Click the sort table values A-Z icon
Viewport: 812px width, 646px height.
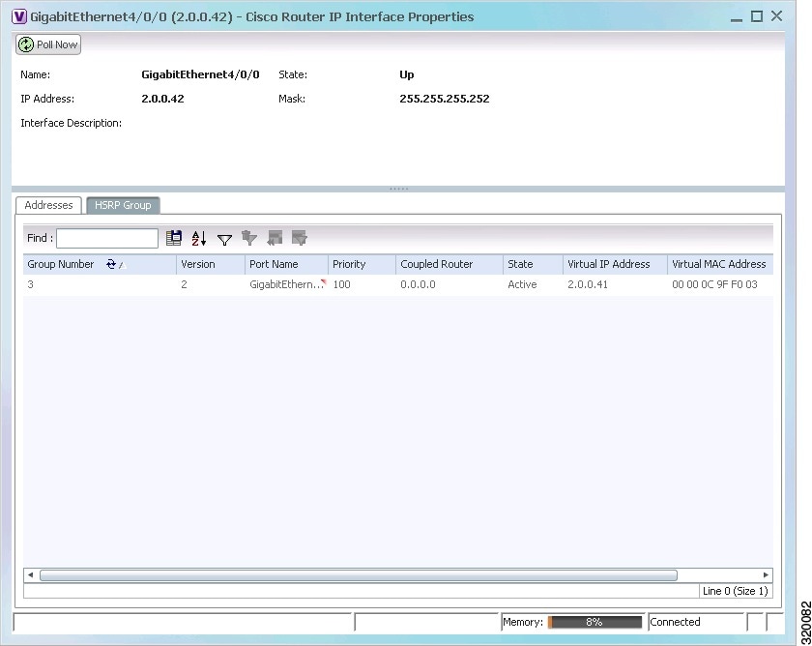tap(199, 238)
